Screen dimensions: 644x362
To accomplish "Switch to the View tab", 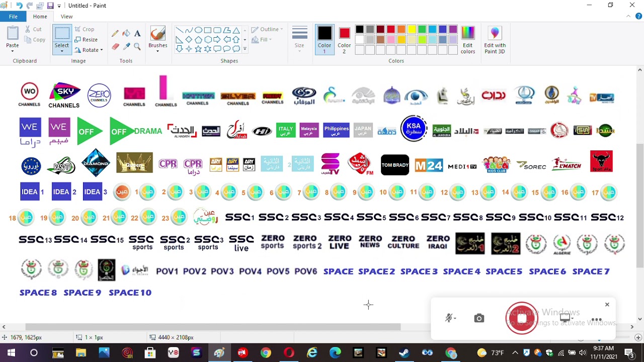I will point(66,17).
